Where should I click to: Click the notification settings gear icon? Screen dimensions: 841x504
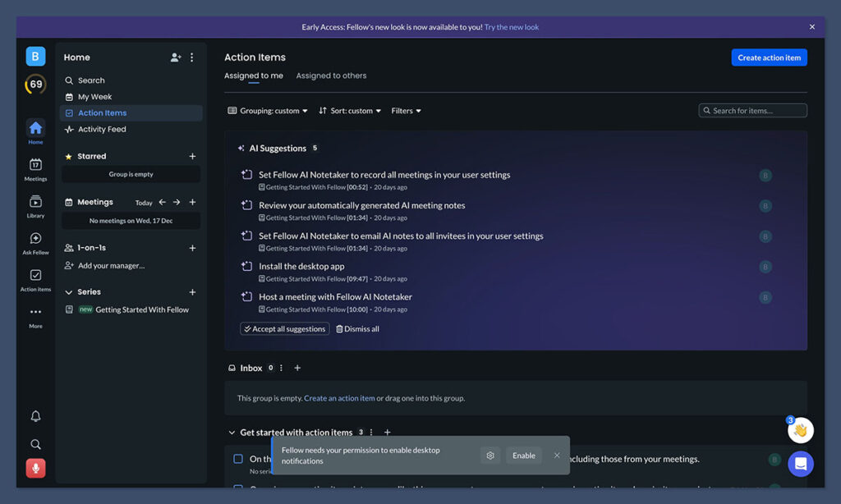490,456
